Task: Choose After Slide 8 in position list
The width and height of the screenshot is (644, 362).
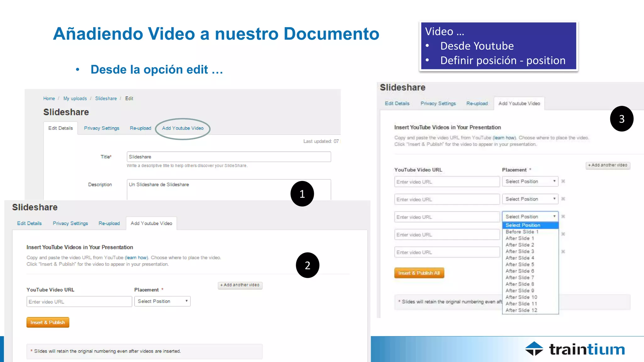Action: (530, 284)
